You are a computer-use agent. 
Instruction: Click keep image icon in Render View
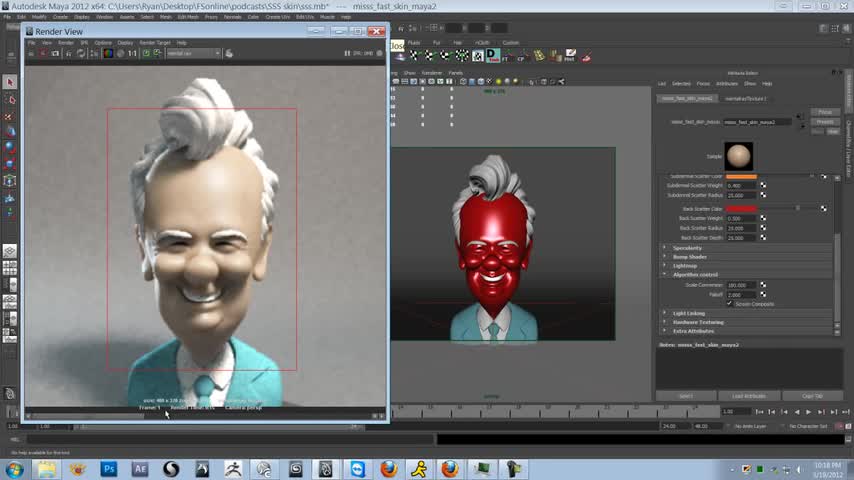(146, 53)
